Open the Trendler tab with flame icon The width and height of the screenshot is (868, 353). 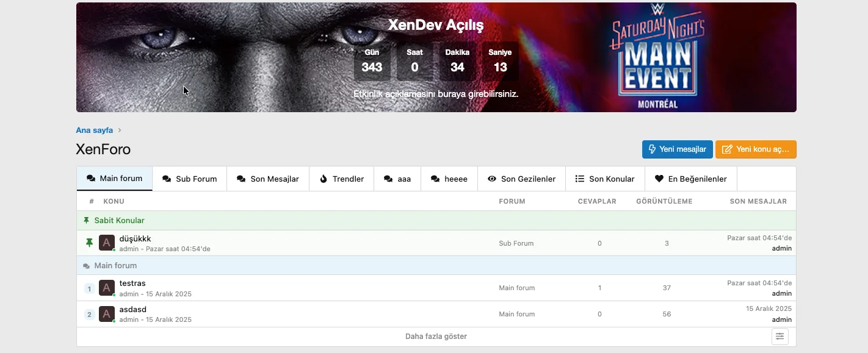341,179
